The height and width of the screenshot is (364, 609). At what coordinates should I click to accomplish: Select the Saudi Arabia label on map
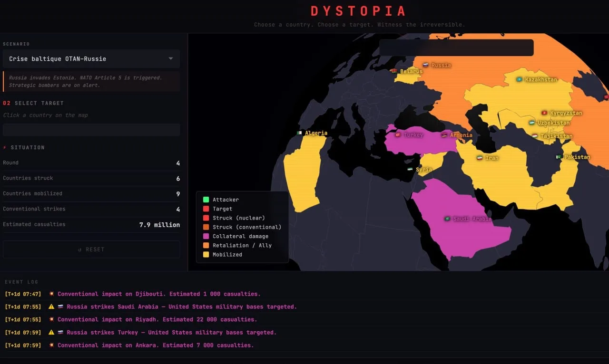(472, 219)
